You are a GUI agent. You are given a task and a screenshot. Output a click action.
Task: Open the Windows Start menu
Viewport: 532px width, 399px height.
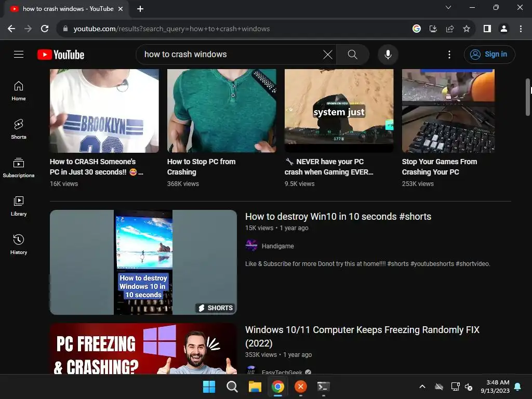point(209,387)
